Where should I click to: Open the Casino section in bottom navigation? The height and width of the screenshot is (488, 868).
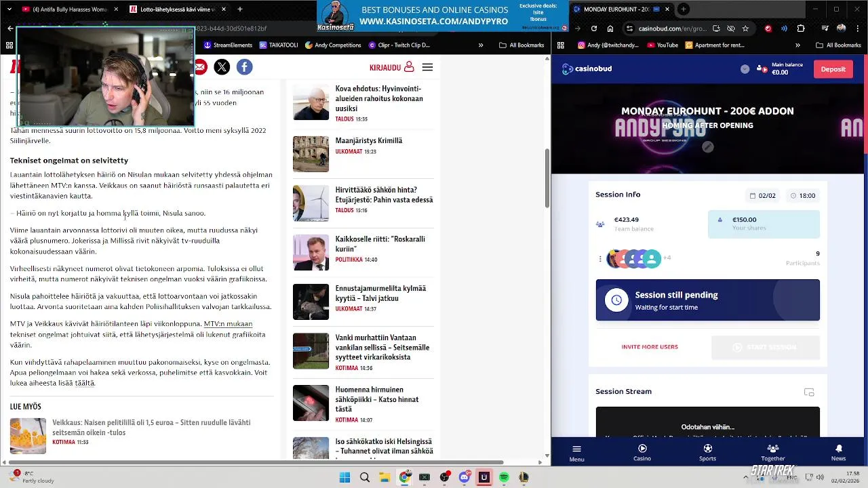point(642,453)
